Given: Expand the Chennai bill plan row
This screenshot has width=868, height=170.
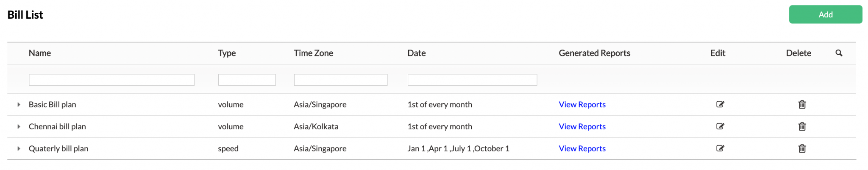Looking at the screenshot, I should (19, 126).
